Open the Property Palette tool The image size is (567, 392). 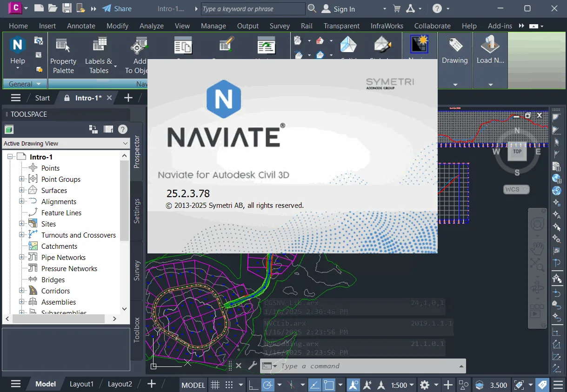point(63,56)
